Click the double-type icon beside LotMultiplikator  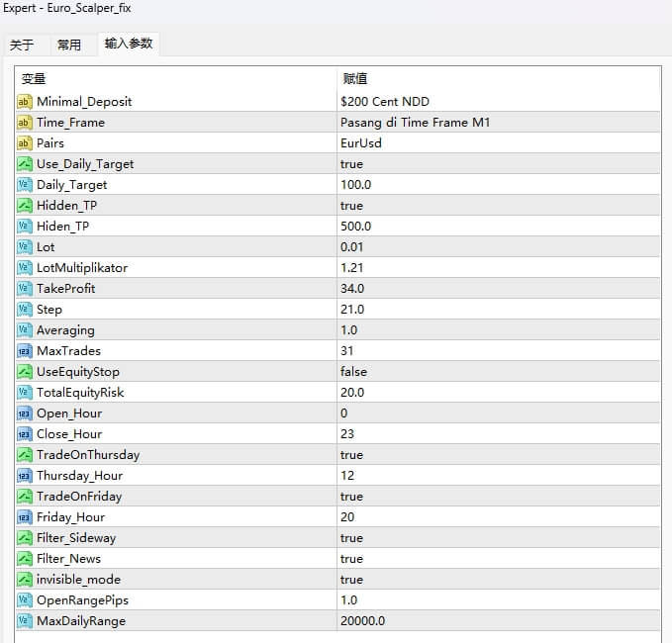(x=25, y=268)
